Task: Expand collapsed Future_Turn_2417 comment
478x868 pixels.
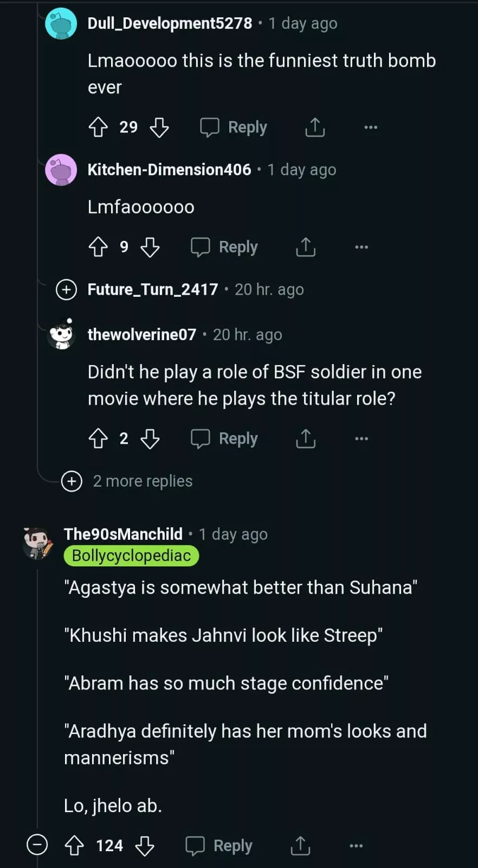Action: coord(66,290)
